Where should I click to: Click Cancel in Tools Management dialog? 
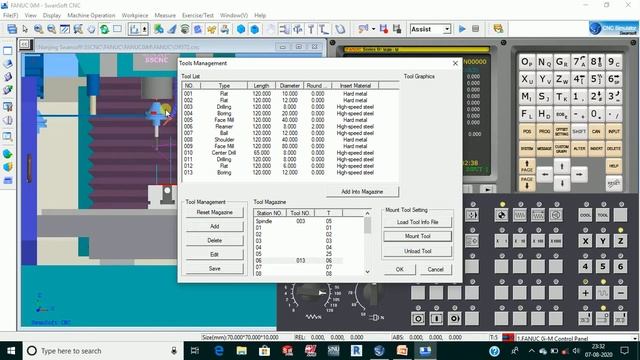click(436, 269)
